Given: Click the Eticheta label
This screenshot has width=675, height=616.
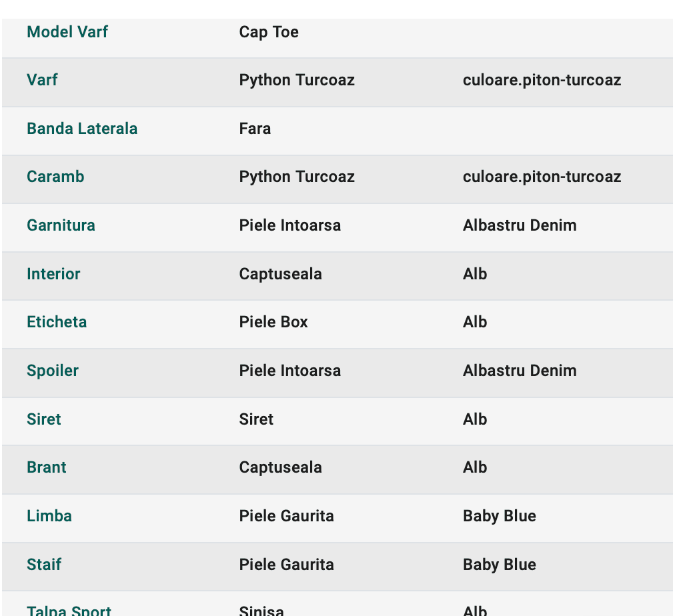Looking at the screenshot, I should coord(57,322).
